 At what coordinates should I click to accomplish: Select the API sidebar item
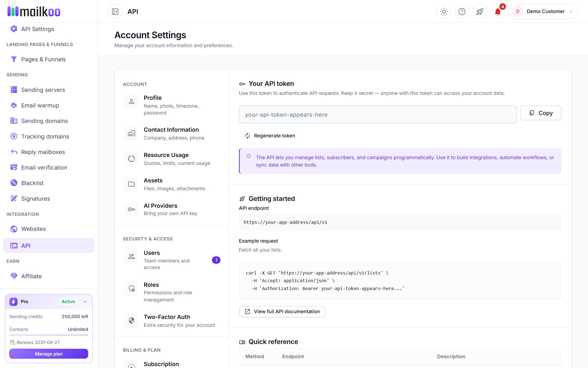[49, 245]
